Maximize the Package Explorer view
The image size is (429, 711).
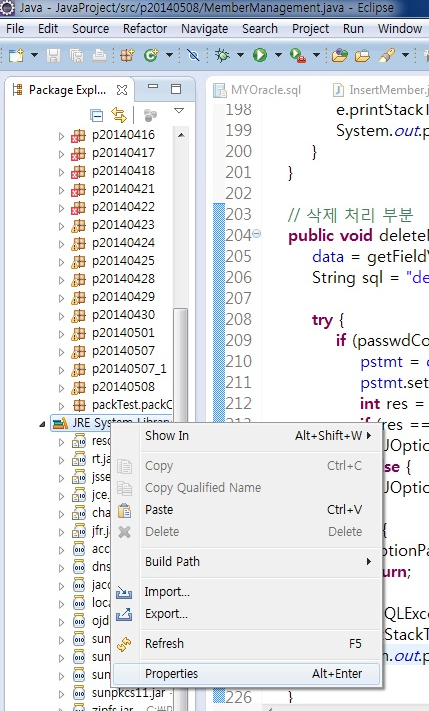(x=176, y=88)
